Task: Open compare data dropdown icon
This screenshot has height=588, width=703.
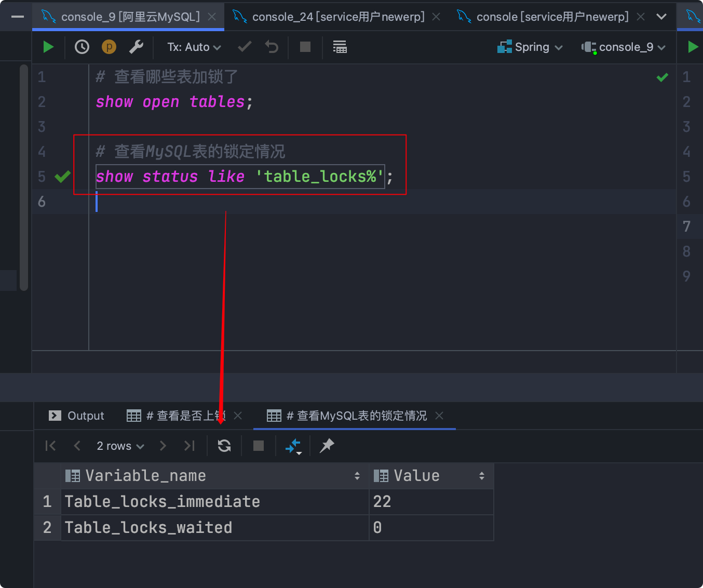Action: pyautogui.click(x=293, y=446)
